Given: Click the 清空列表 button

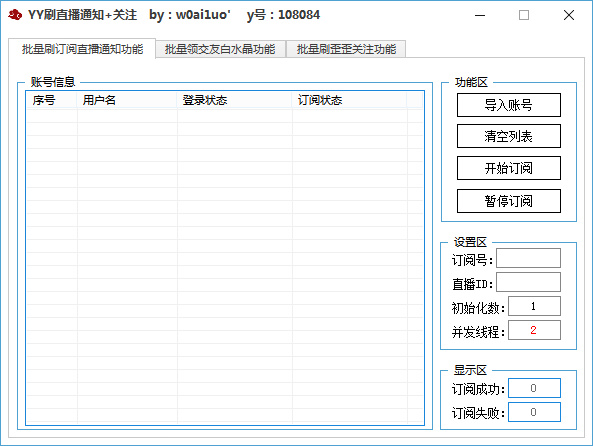Looking at the screenshot, I should (509, 136).
